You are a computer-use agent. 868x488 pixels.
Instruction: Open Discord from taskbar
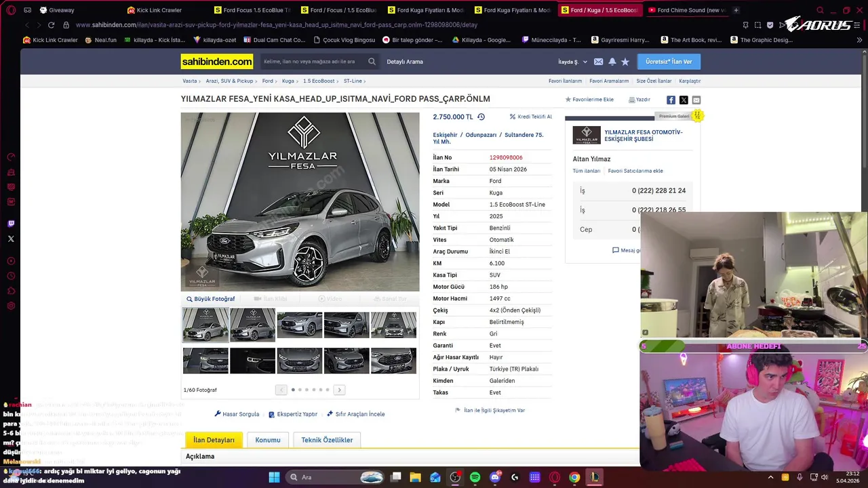[495, 477]
